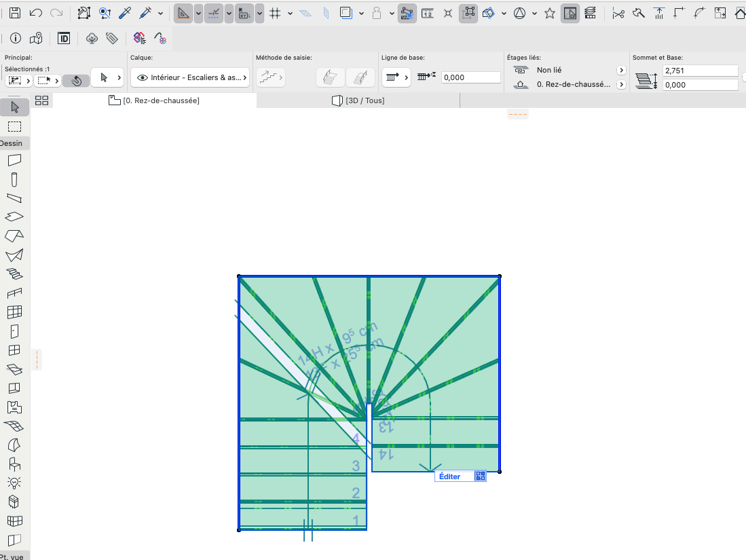Select the Arrow tool in toolbox

pyautogui.click(x=15, y=107)
